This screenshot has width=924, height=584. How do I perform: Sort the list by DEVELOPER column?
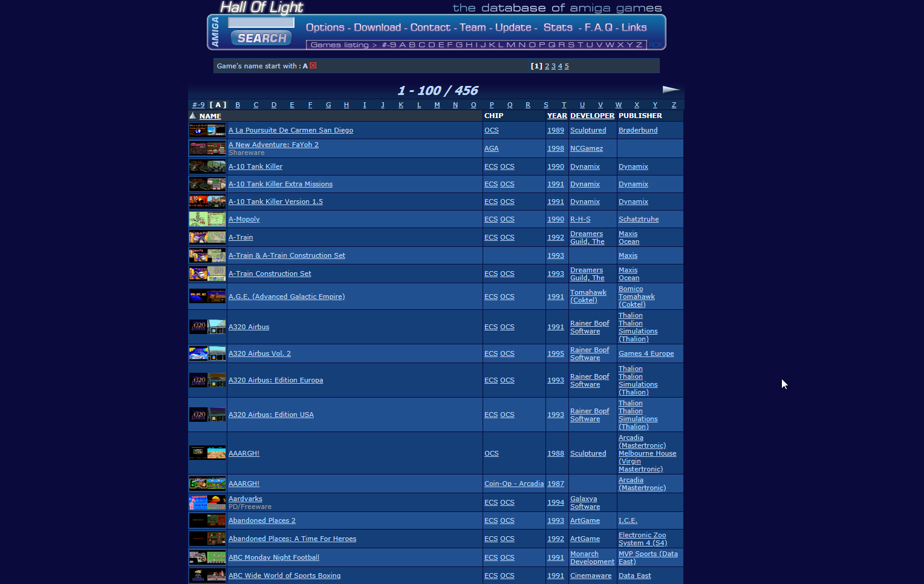(592, 116)
